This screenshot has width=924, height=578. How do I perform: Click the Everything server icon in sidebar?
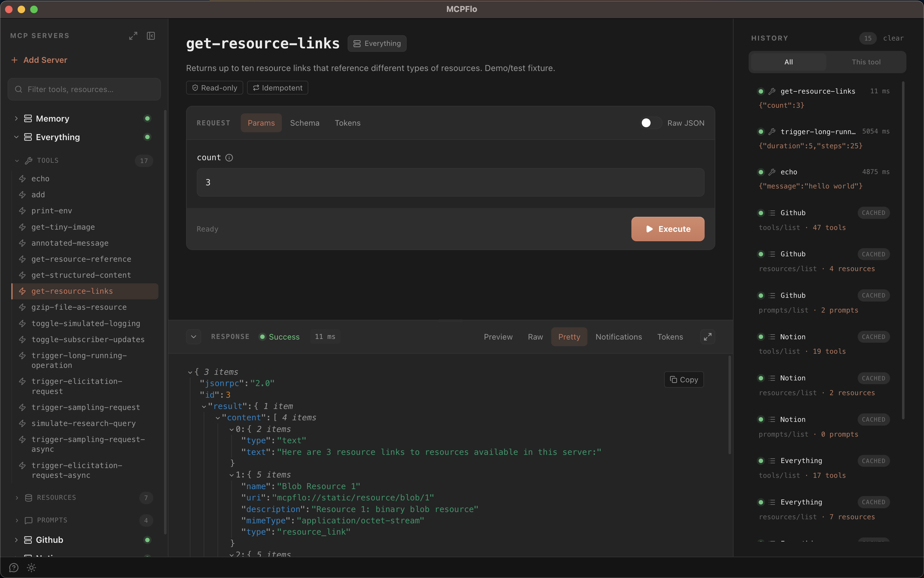[28, 137]
